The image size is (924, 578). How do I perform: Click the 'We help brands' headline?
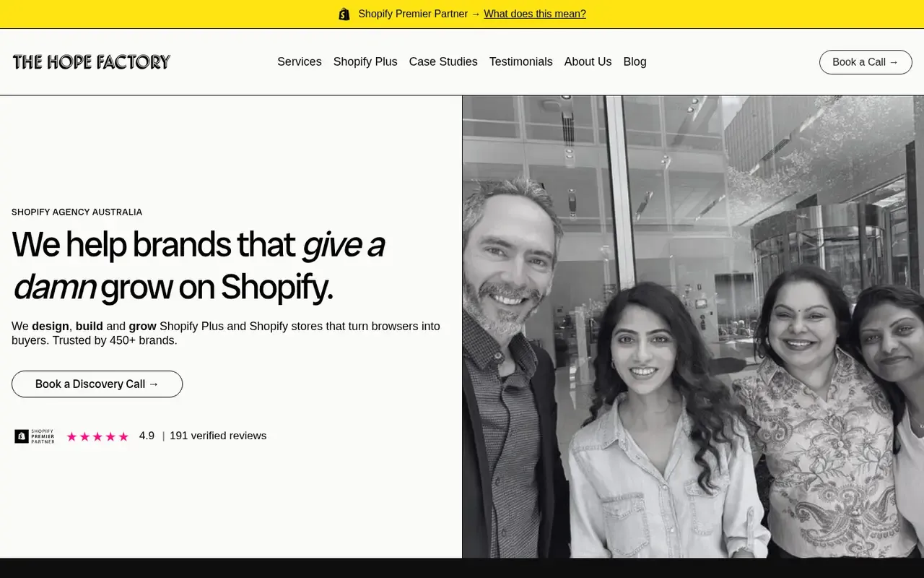click(x=199, y=265)
